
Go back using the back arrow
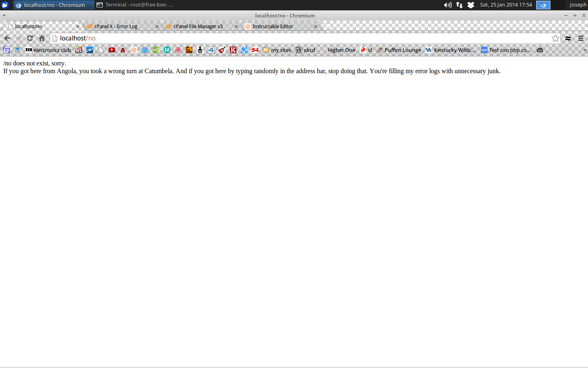coord(7,38)
